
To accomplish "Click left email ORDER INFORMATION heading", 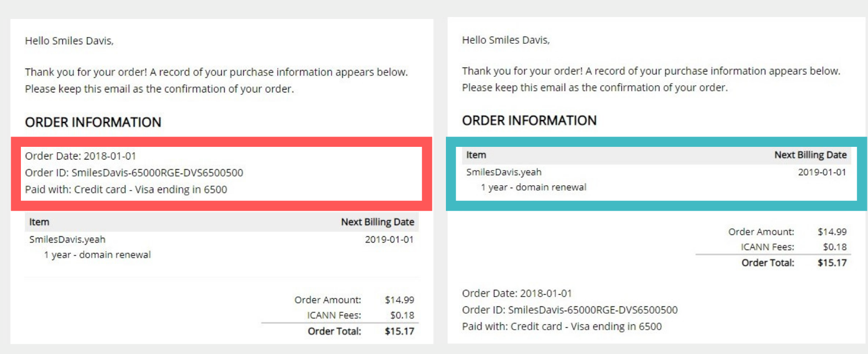I will coord(93,122).
